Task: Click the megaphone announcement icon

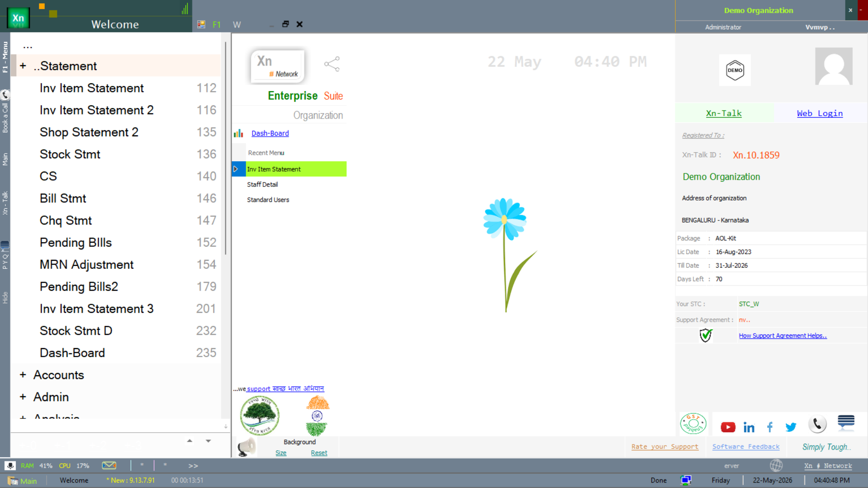Action: [x=247, y=447]
